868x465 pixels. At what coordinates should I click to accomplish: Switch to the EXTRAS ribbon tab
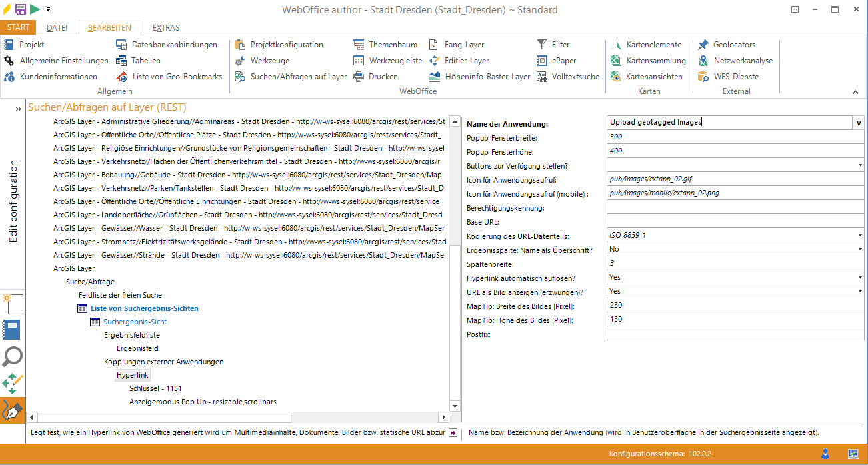pos(165,28)
